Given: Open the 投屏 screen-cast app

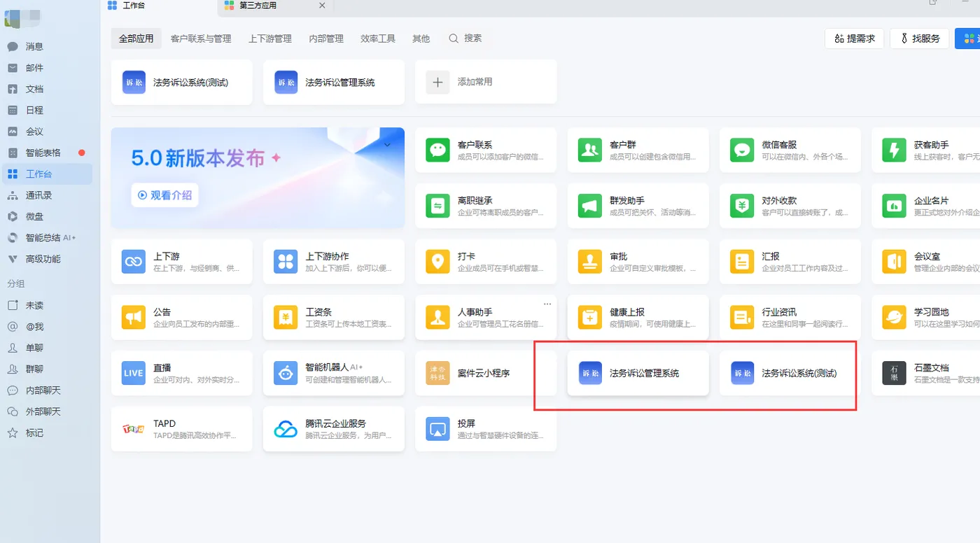Looking at the screenshot, I should coord(486,429).
